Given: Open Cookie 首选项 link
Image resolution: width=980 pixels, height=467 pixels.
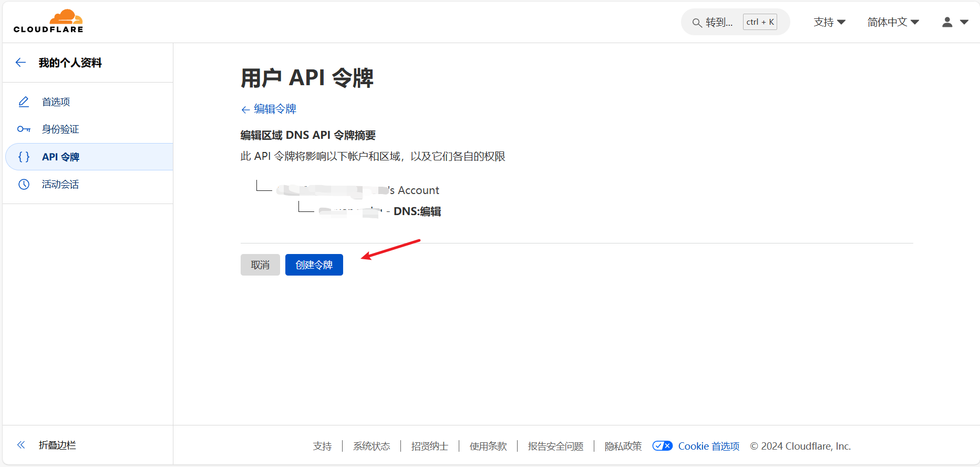Looking at the screenshot, I should [709, 446].
